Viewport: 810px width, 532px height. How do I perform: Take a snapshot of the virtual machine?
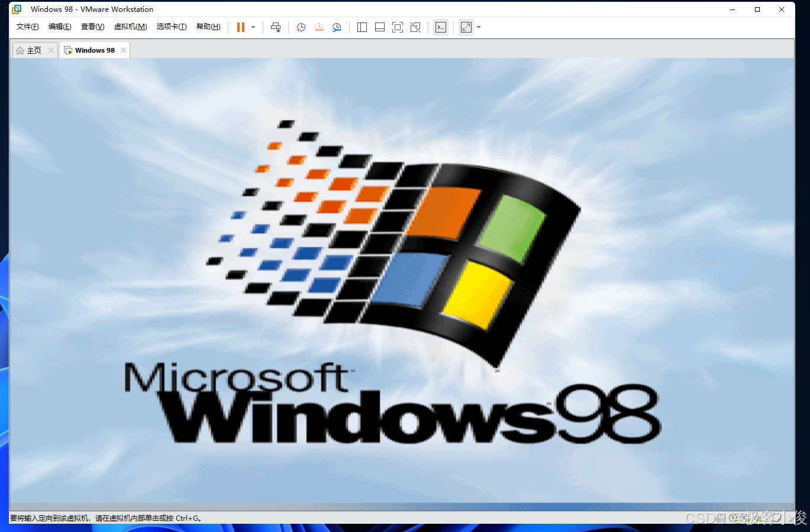click(301, 27)
